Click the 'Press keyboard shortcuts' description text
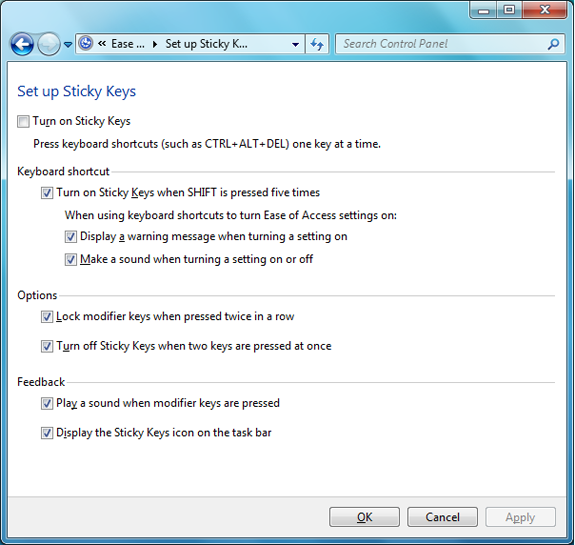This screenshot has height=545, width=575. point(207,144)
